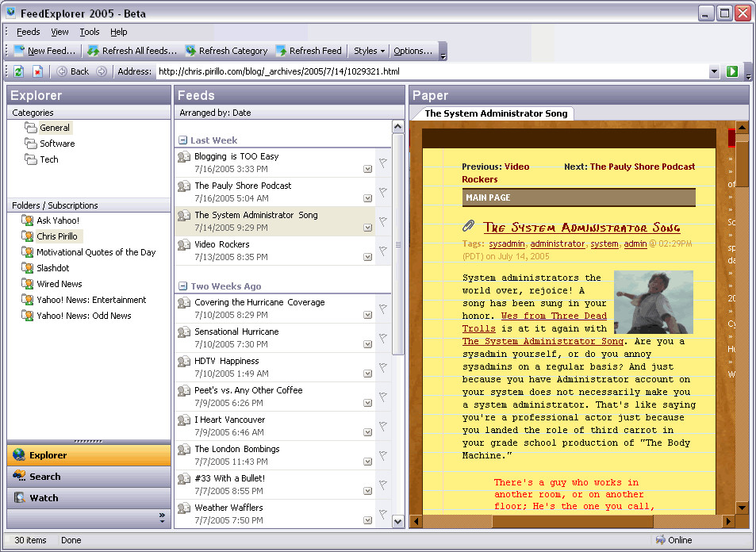Click the Refresh Category toolbar icon
Screen dimensions: 756x552
(191, 51)
